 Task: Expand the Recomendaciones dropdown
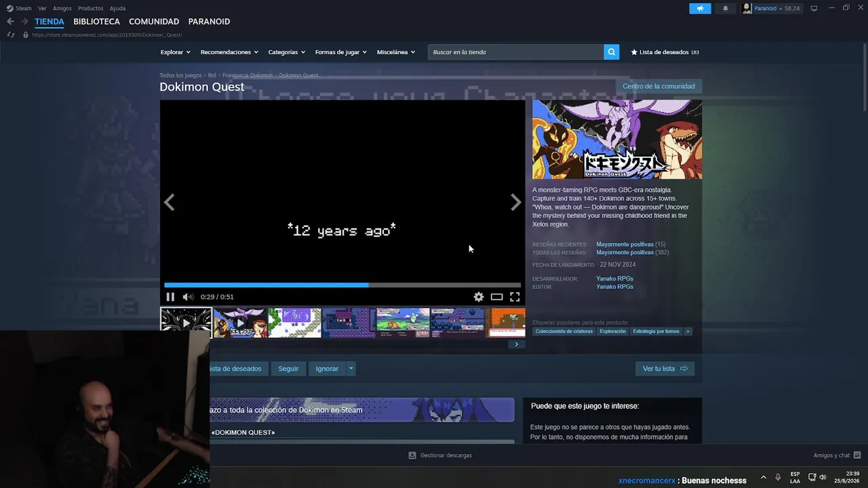(229, 52)
